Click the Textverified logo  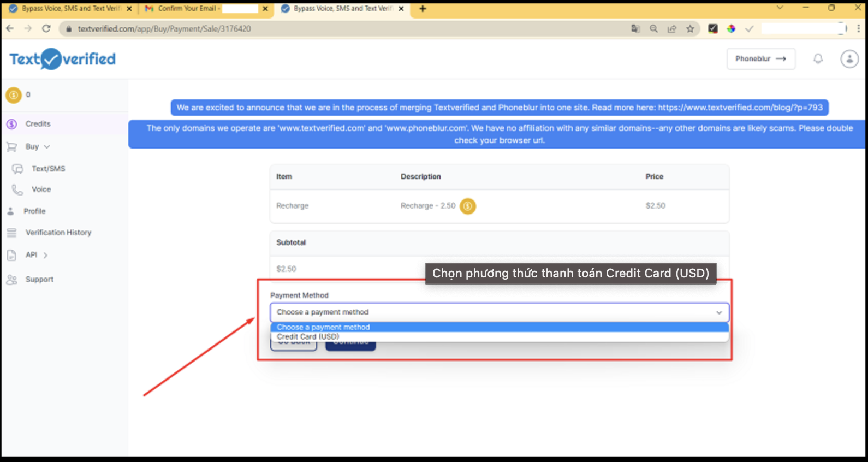pyautogui.click(x=62, y=59)
